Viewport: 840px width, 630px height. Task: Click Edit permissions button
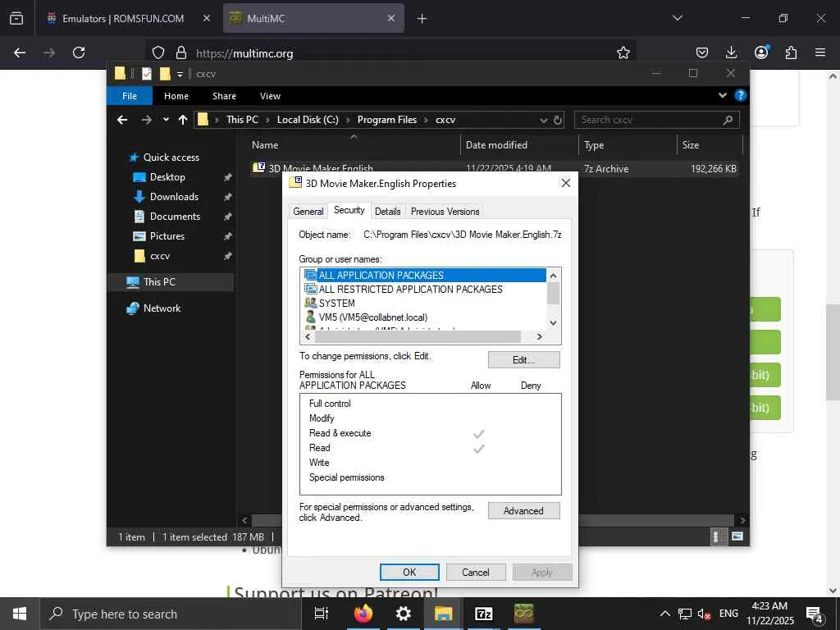pyautogui.click(x=523, y=360)
